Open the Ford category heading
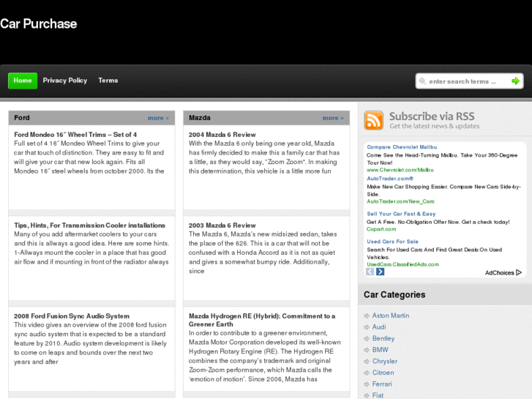 [x=22, y=118]
